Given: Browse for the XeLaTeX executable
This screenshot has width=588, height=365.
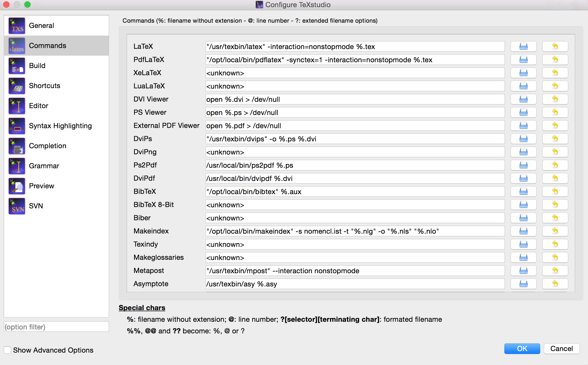Looking at the screenshot, I should [523, 73].
